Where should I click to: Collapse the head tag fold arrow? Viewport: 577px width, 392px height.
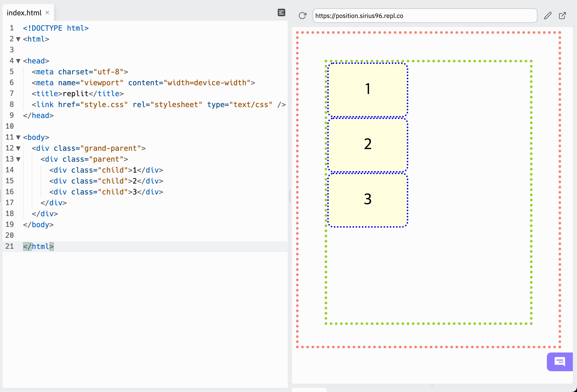point(18,61)
